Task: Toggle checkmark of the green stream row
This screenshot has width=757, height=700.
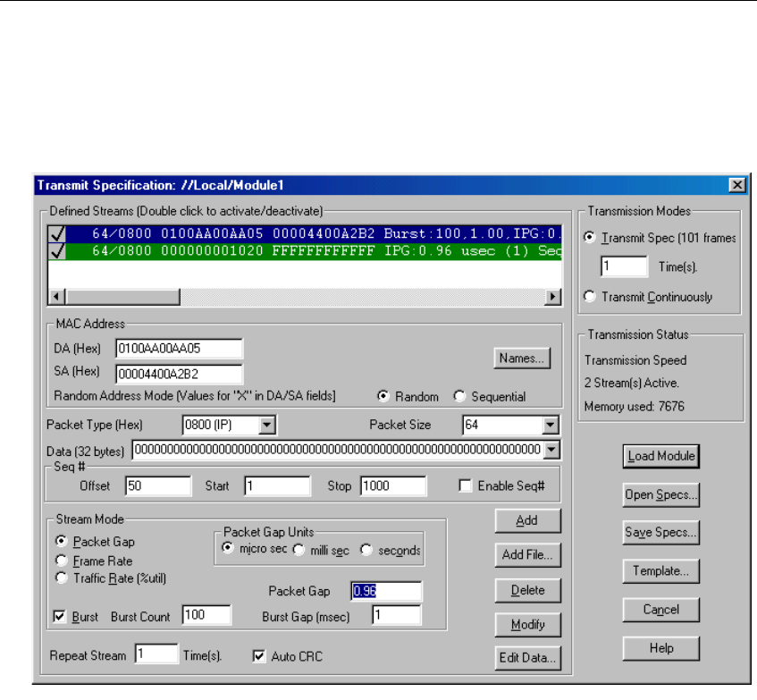Action: [x=57, y=251]
